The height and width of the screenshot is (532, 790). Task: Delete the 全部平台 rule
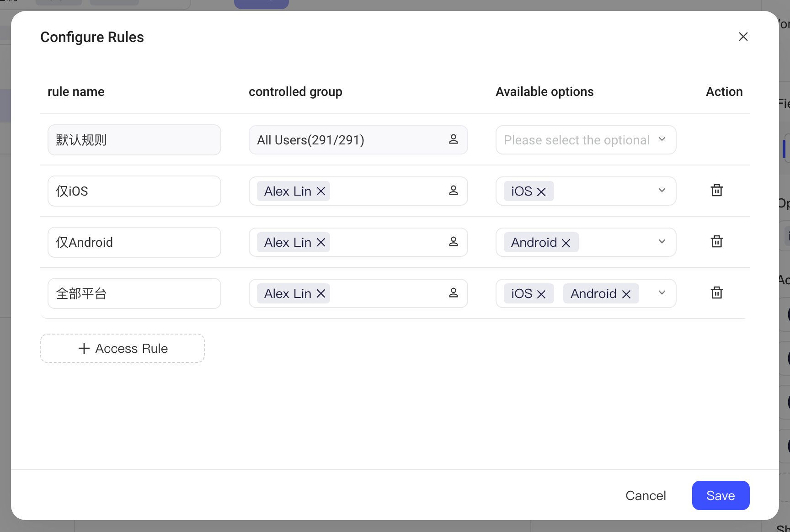[x=717, y=293]
